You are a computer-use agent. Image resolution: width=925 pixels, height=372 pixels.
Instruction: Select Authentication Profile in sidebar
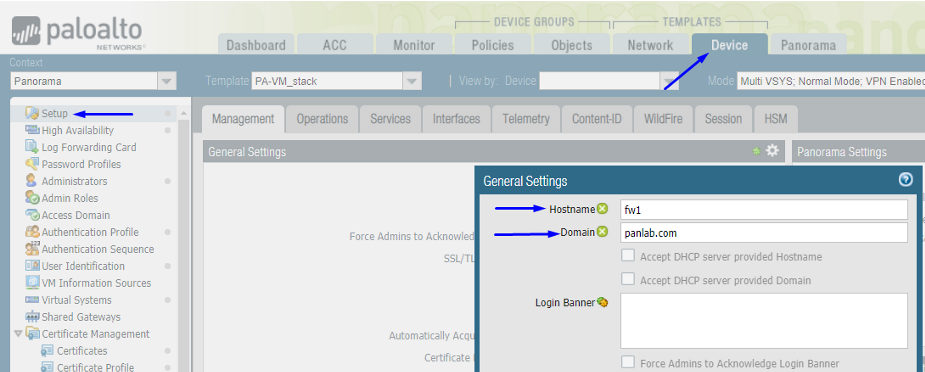click(90, 232)
